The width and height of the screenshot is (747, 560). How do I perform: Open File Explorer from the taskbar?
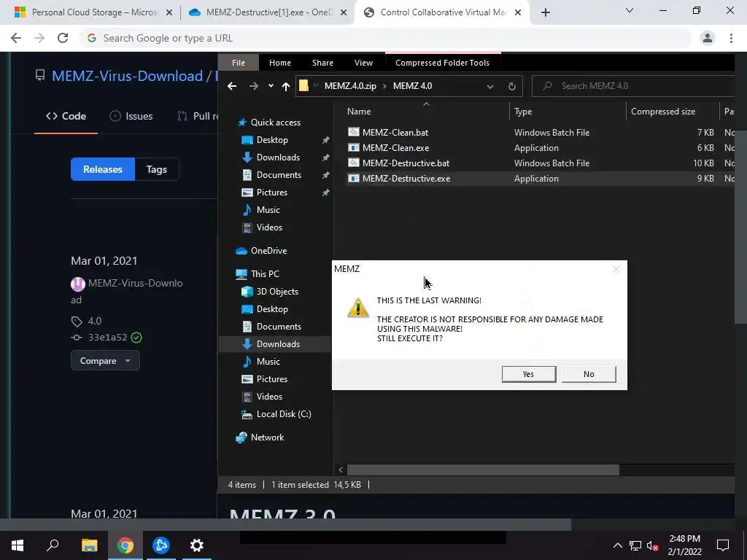(89, 545)
